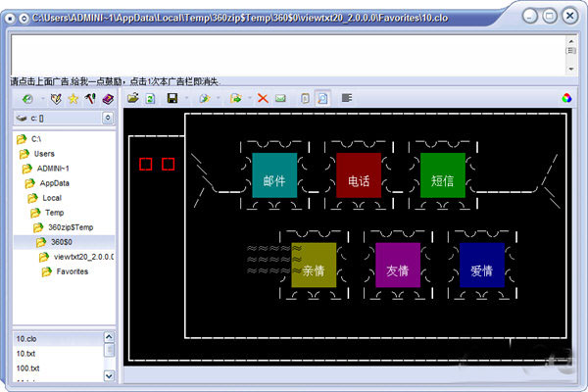Click the hammer tools icon
Screen dimensions: 588x392
(x=88, y=99)
